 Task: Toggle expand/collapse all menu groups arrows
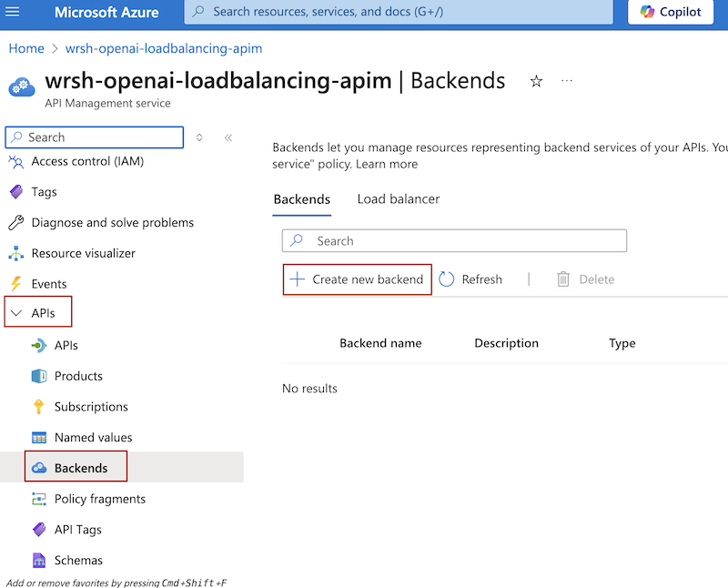coord(199,137)
